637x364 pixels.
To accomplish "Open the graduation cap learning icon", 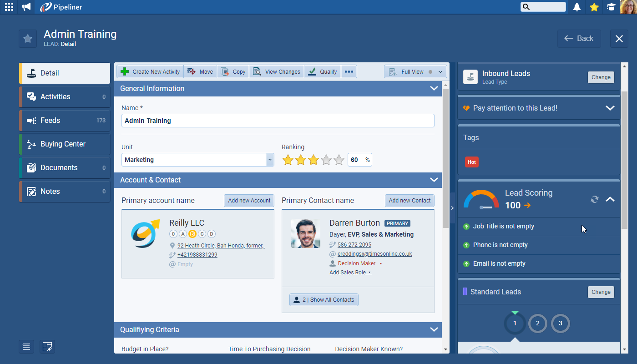I will click(611, 7).
